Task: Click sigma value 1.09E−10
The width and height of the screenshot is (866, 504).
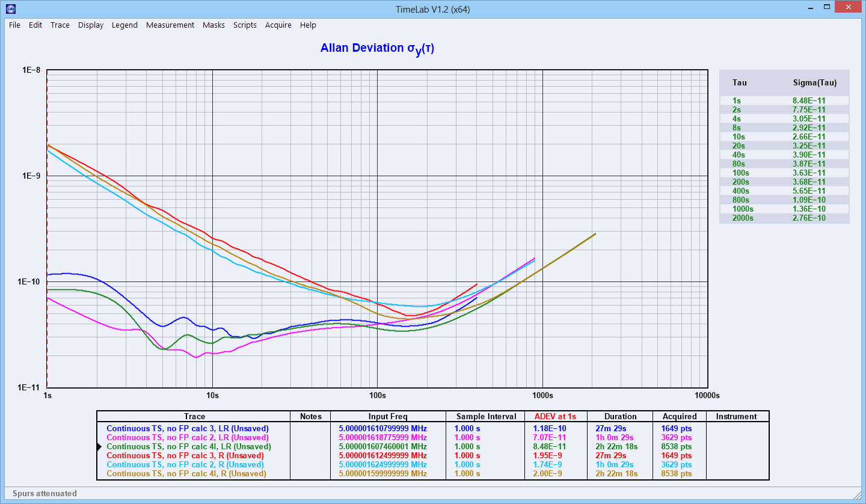Action: 809,200
